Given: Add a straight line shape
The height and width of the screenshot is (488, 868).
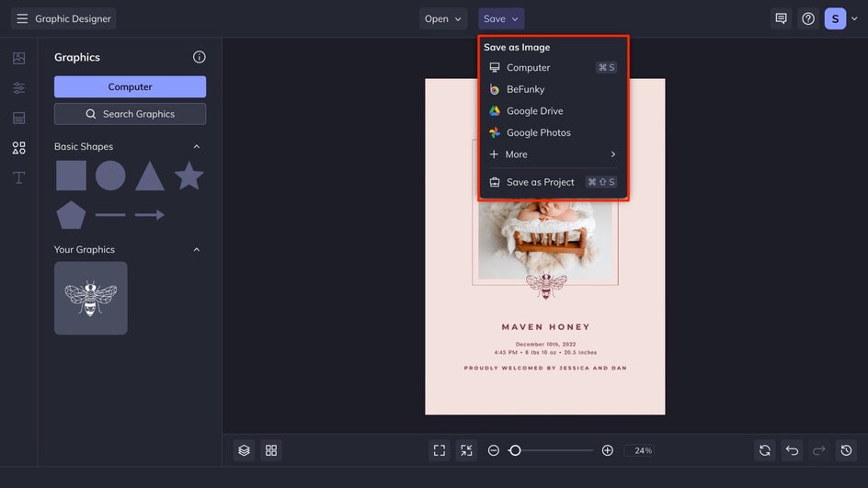Looking at the screenshot, I should 110,215.
